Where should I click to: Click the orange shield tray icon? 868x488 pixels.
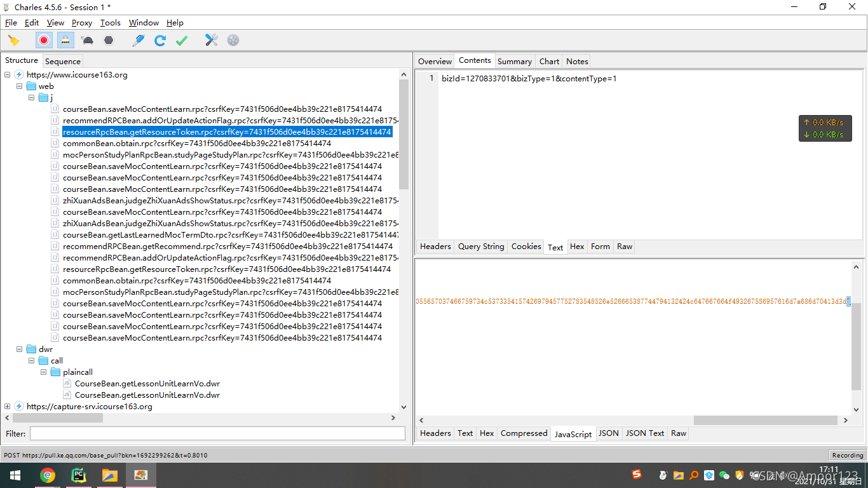tap(740, 475)
